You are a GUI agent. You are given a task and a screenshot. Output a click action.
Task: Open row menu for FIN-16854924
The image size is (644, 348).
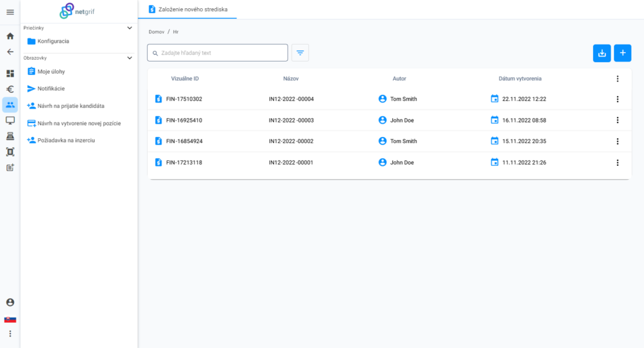point(618,141)
